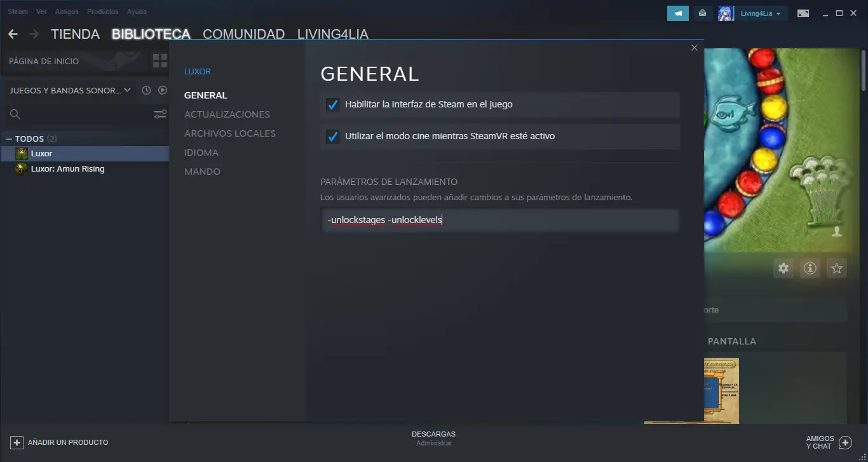
Task: Click the Luxor game icon in library list
Action: (22, 154)
